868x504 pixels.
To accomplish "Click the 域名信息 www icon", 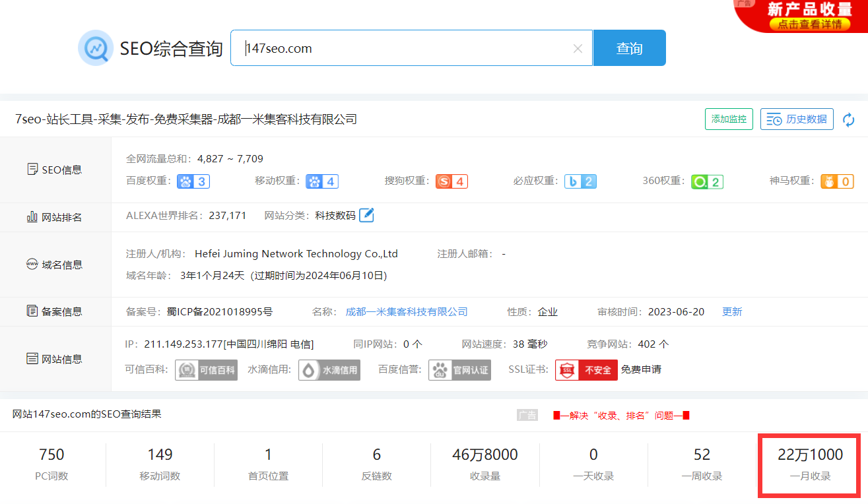I will point(32,265).
